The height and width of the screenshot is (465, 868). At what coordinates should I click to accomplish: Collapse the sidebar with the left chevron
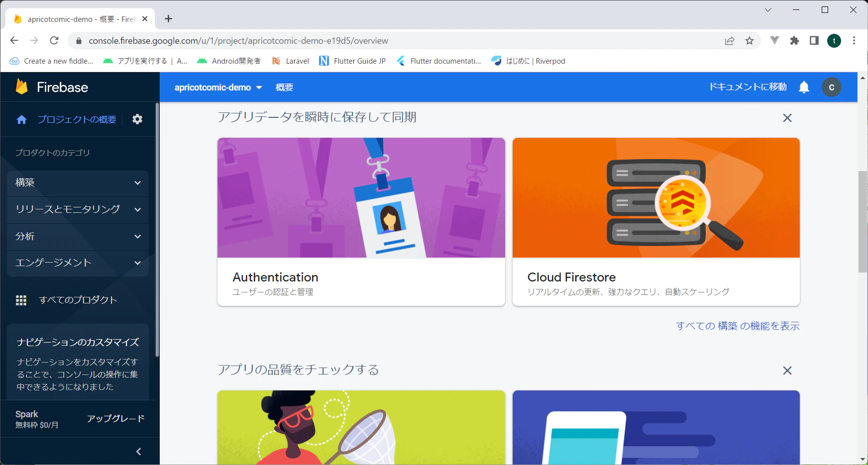(138, 452)
